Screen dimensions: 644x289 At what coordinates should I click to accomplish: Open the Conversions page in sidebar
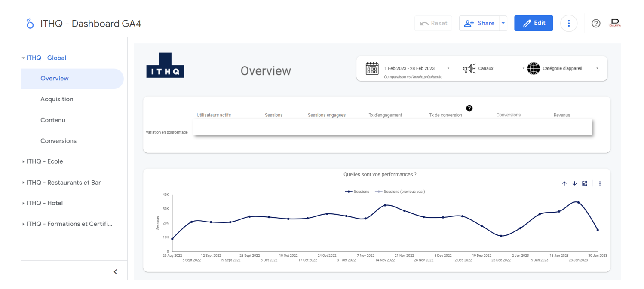point(58,141)
